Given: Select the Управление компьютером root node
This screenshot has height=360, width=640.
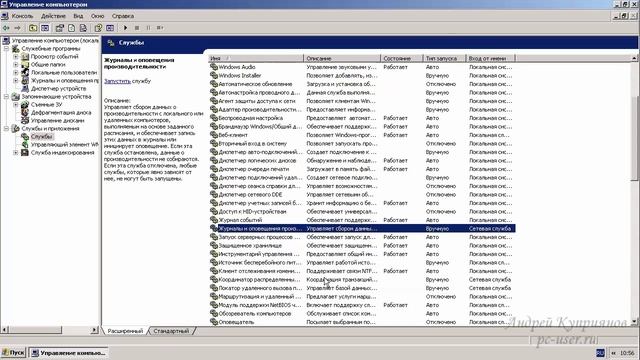Looking at the screenshot, I should coord(55,41).
